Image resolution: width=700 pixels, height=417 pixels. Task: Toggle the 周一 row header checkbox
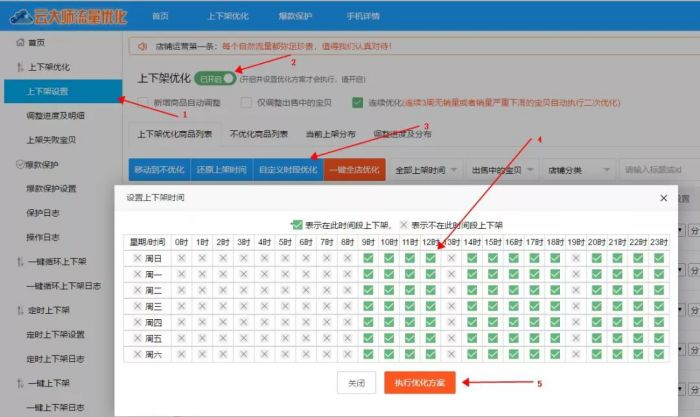138,274
